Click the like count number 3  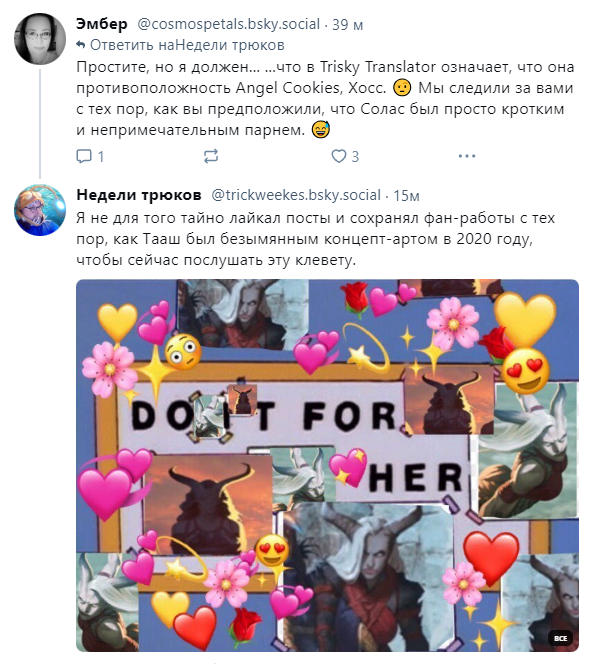[x=355, y=157]
